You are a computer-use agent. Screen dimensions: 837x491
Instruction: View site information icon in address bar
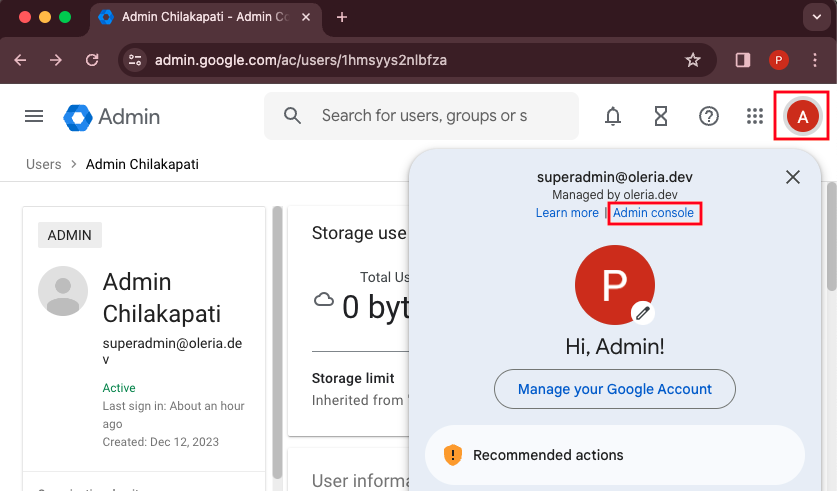click(x=135, y=60)
